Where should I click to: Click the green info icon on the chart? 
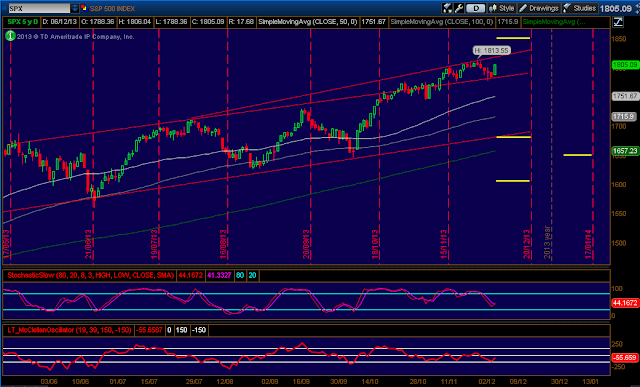(x=10, y=36)
